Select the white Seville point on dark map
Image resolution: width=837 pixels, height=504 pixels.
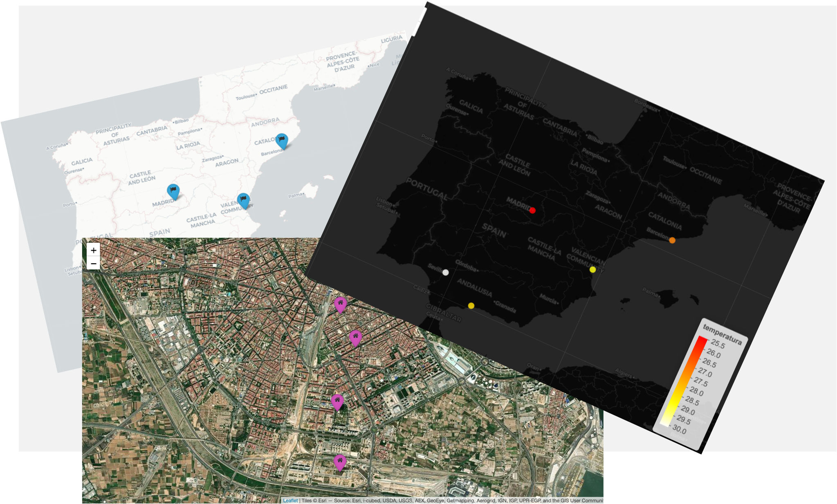[446, 272]
